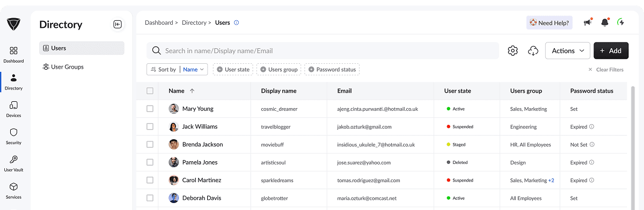644x210 pixels.
Task: Select Deborah Davis' row checkbox
Action: click(150, 198)
